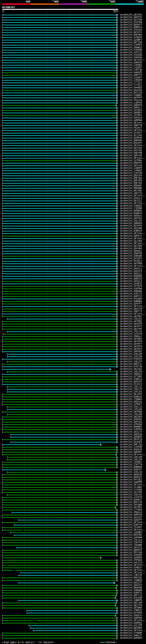Click the arrowhead ending the B4DV67 alignment bar
Image resolution: width=146 pixels, height=644 pixels.
click(106, 470)
